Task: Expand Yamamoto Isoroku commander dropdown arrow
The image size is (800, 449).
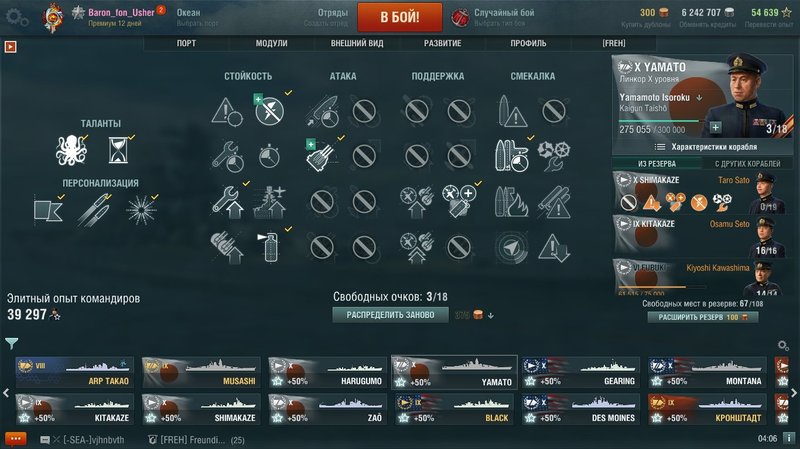Action: point(699,97)
